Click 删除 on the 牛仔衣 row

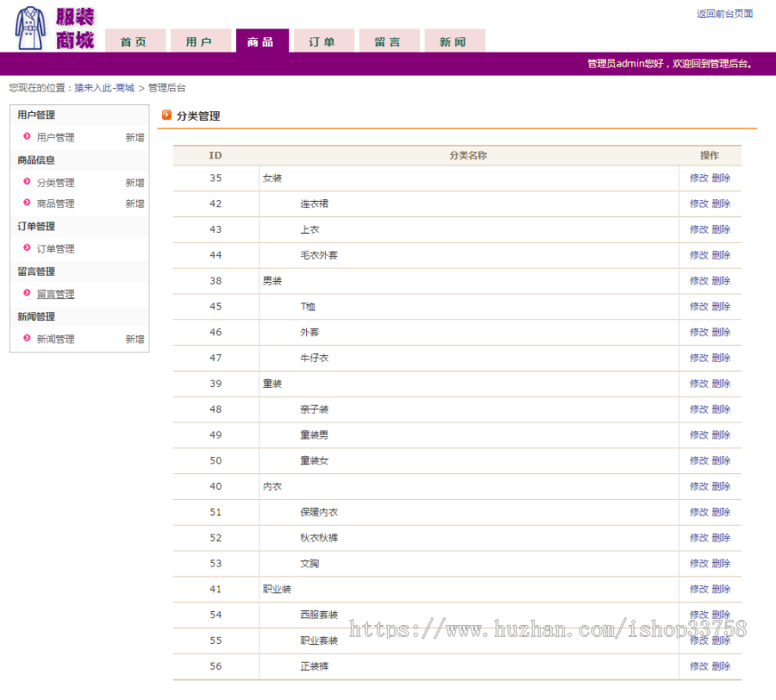pos(721,358)
